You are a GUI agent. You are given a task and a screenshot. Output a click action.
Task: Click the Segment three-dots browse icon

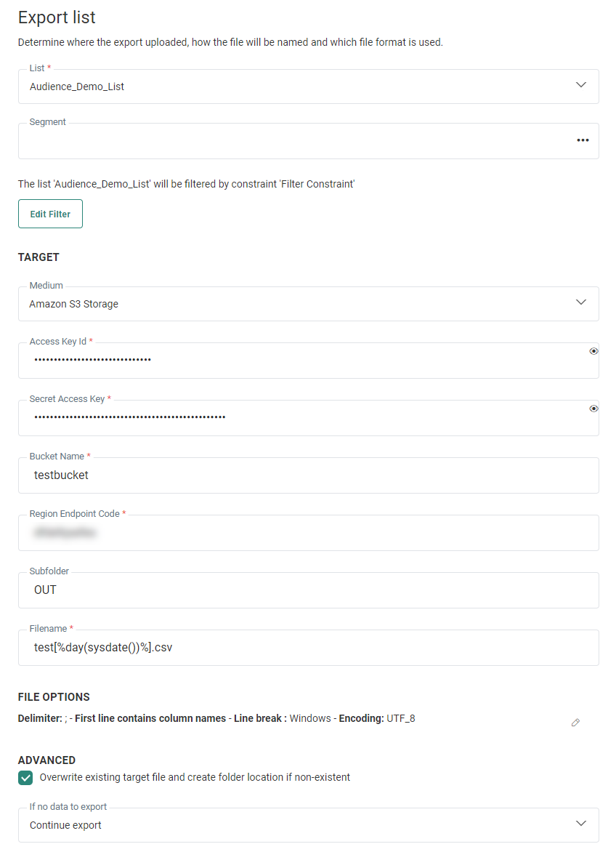pos(583,140)
